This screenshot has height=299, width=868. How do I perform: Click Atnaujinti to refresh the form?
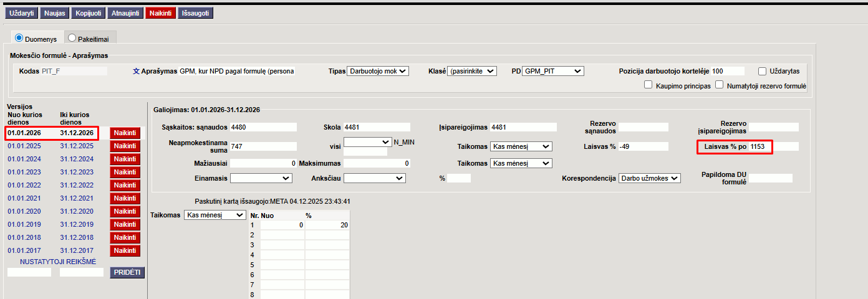coord(125,13)
